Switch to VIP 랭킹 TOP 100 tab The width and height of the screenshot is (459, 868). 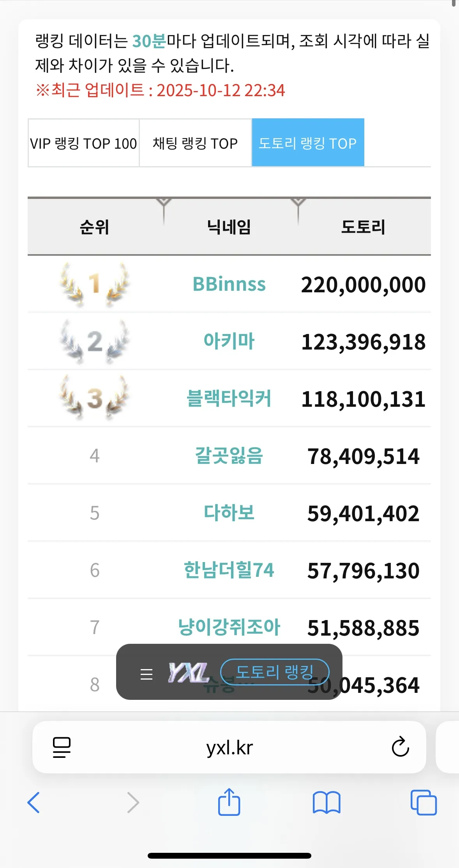coord(83,143)
